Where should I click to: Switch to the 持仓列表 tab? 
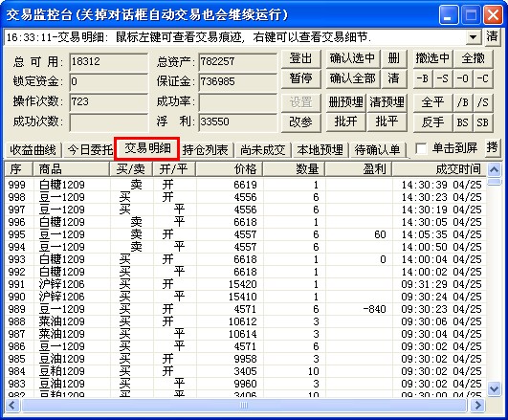[206, 150]
